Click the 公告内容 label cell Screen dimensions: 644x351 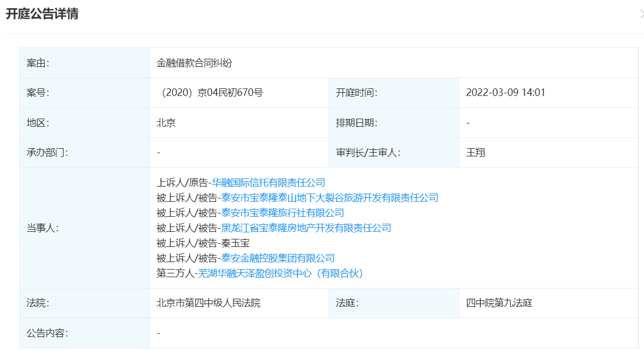click(85, 333)
